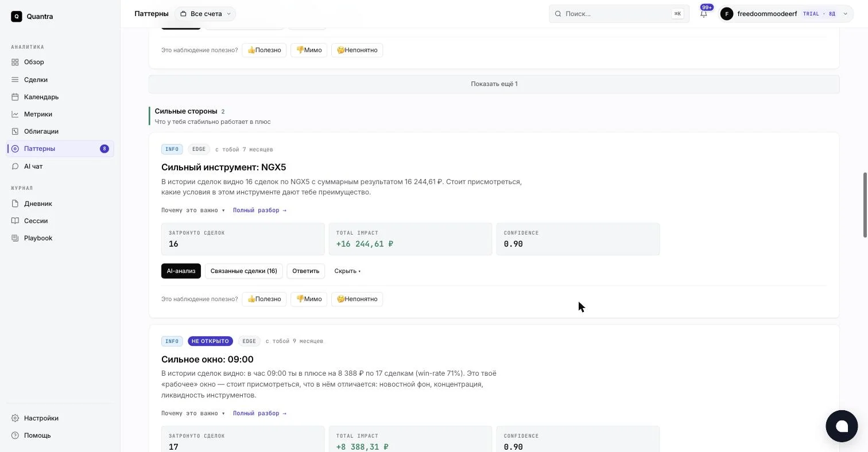Click the Сильный инструмент: NGX5 title
The image size is (868, 452).
223,167
